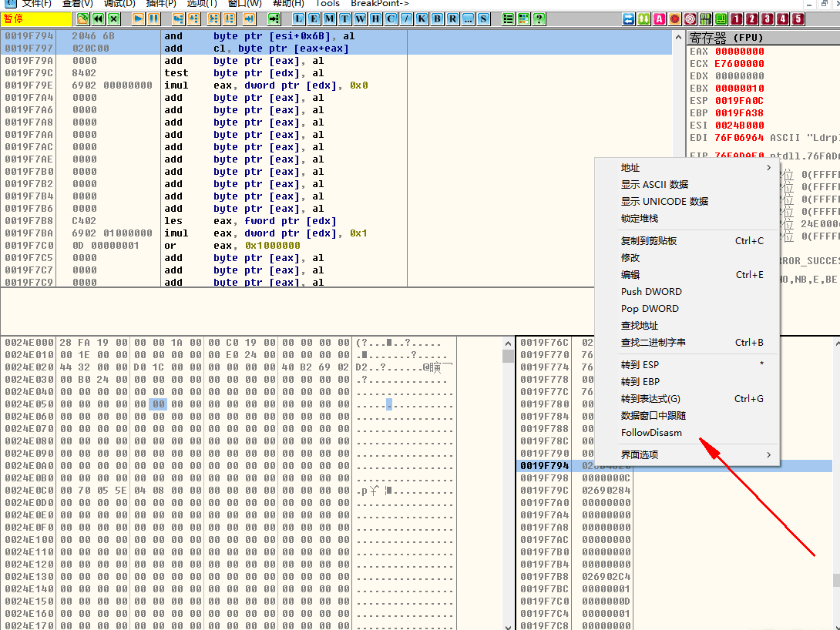Open the Tools menu
840x630 pixels.
click(328, 4)
